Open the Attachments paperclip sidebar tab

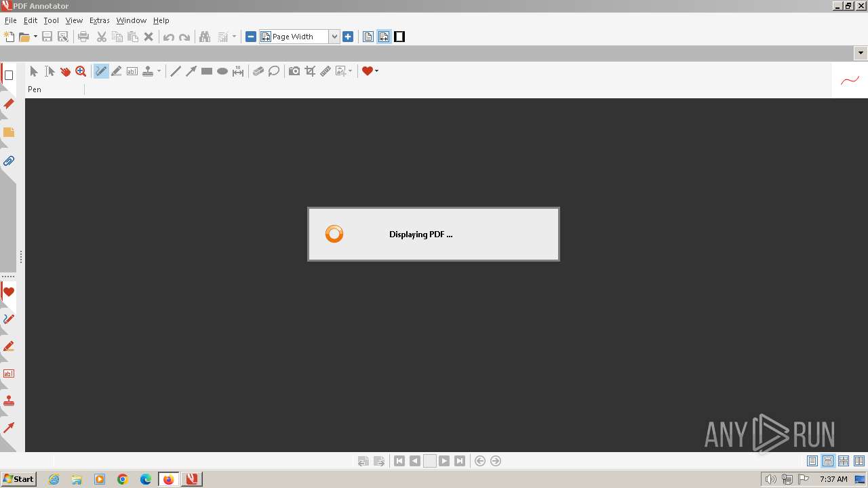click(8, 161)
